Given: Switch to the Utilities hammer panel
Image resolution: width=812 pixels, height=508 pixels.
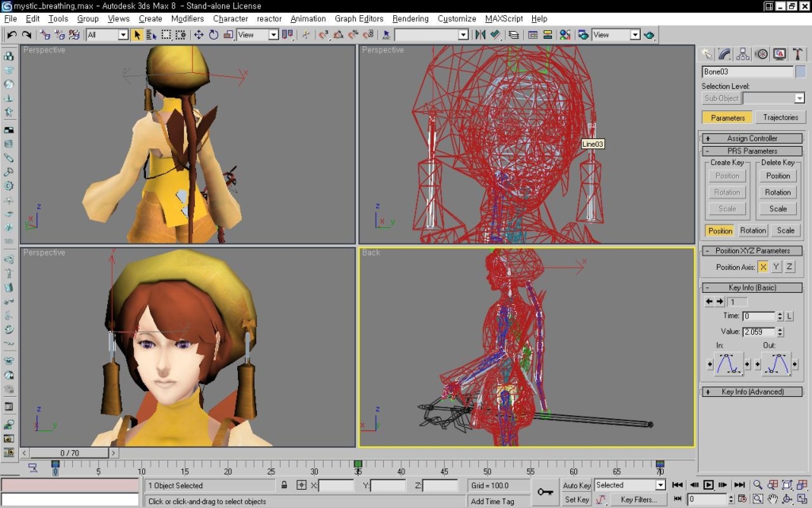Looking at the screenshot, I should [798, 54].
